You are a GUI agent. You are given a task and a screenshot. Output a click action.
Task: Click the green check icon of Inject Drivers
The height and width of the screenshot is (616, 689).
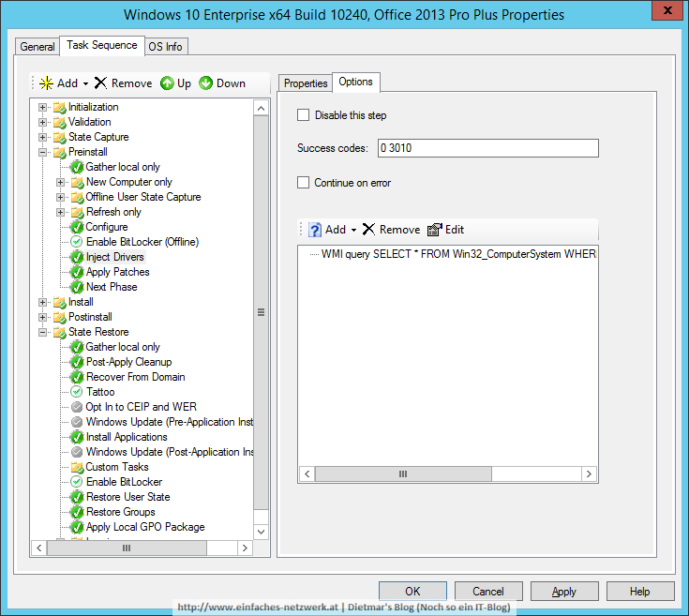pos(77,257)
